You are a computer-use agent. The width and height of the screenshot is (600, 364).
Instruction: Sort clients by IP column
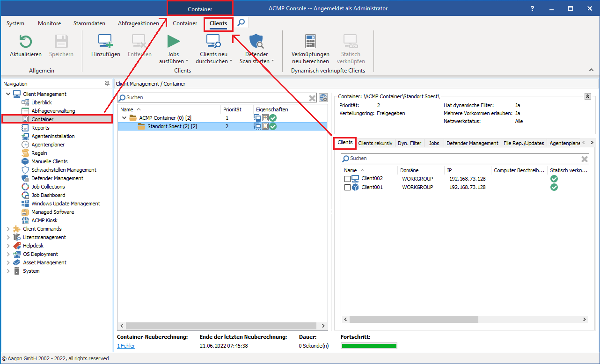point(468,170)
